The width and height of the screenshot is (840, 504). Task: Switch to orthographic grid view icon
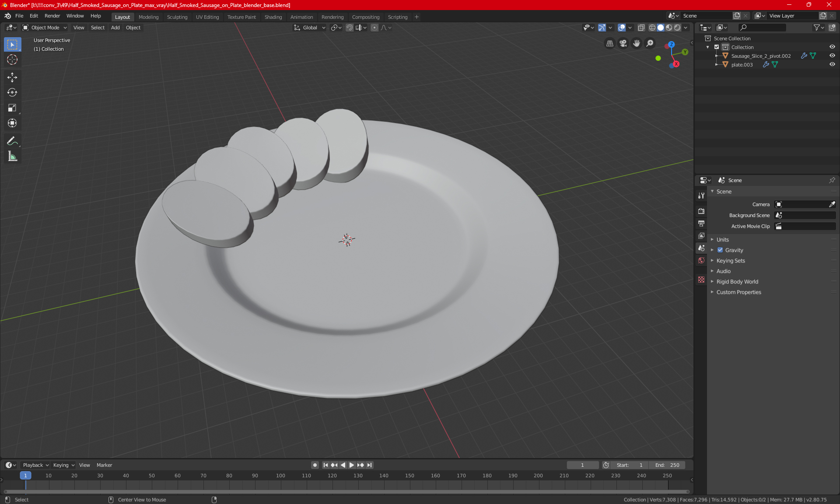(609, 43)
